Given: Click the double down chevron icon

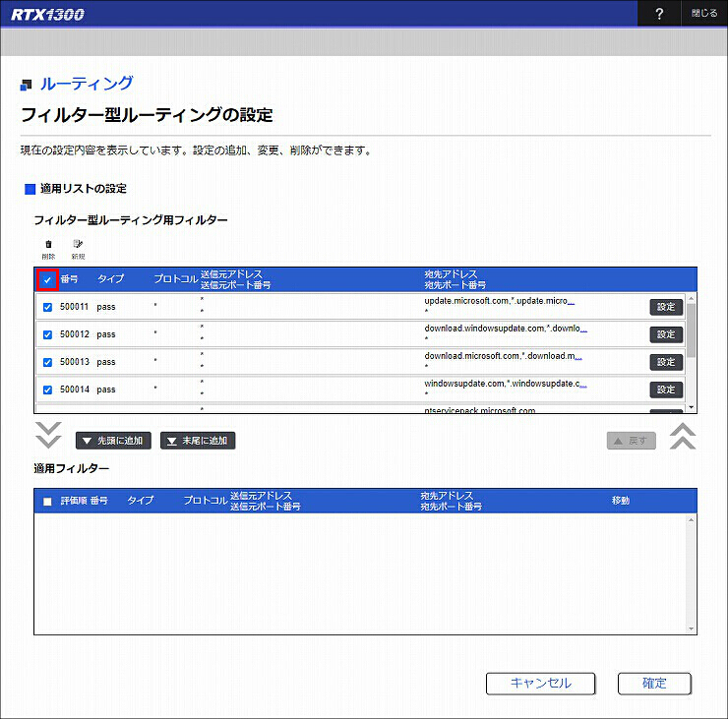Looking at the screenshot, I should pos(48,435).
